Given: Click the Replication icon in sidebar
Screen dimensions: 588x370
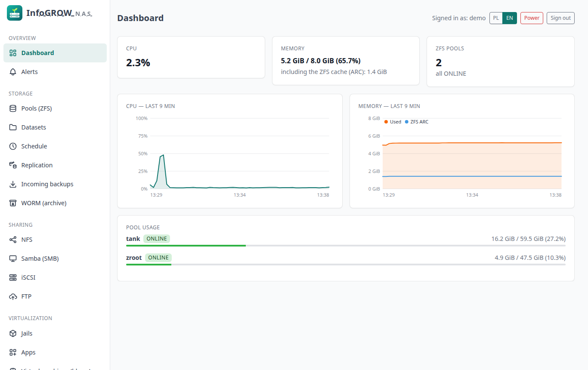Looking at the screenshot, I should click(x=13, y=165).
